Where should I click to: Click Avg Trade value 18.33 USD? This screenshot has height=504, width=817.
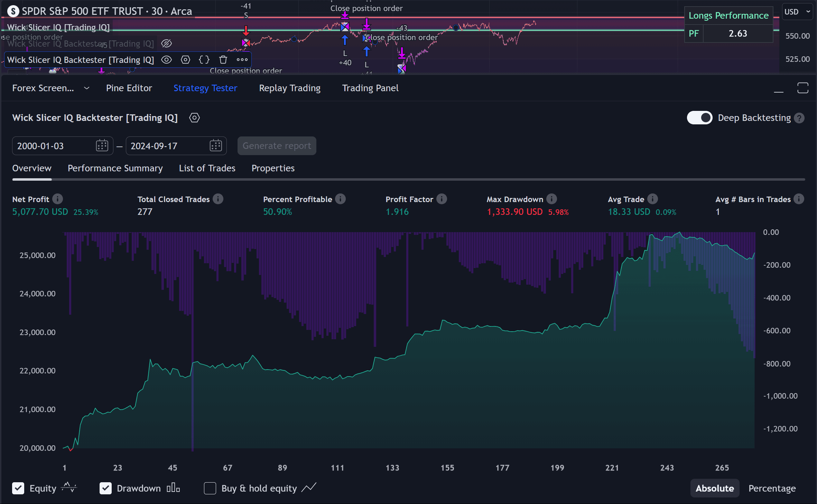629,212
